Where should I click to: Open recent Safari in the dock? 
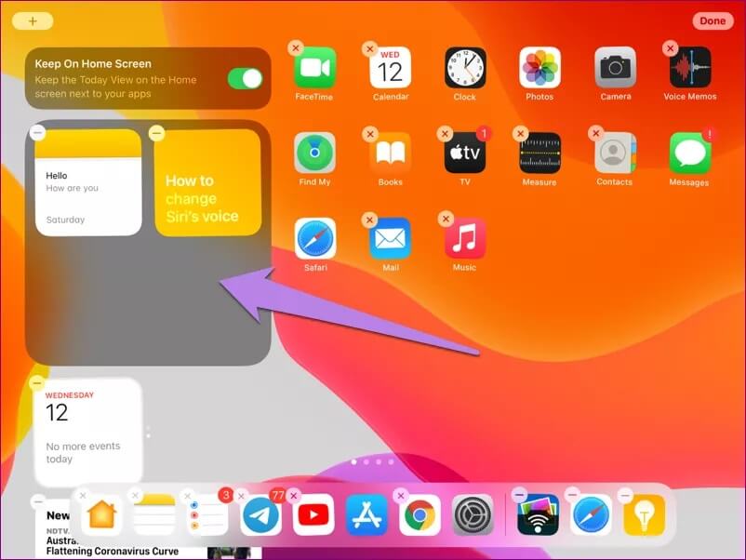tap(591, 514)
